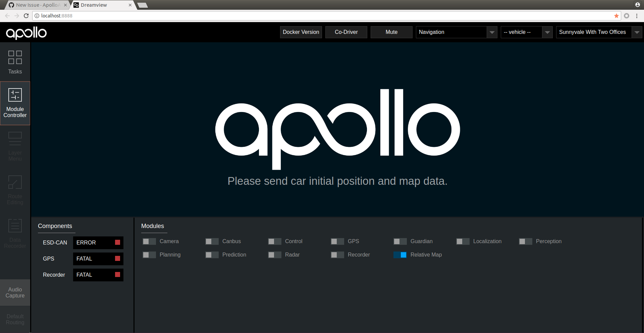Click the ESD-CAN ERROR status text

[86, 242]
